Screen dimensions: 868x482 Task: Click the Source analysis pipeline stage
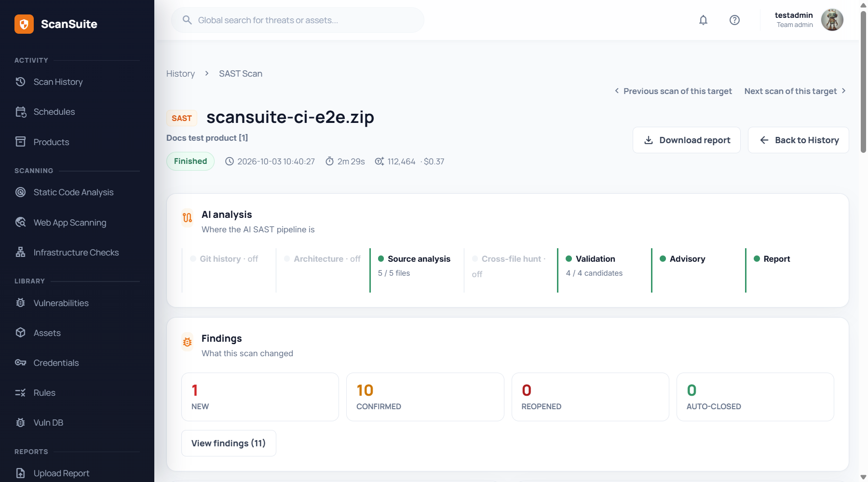pos(416,270)
